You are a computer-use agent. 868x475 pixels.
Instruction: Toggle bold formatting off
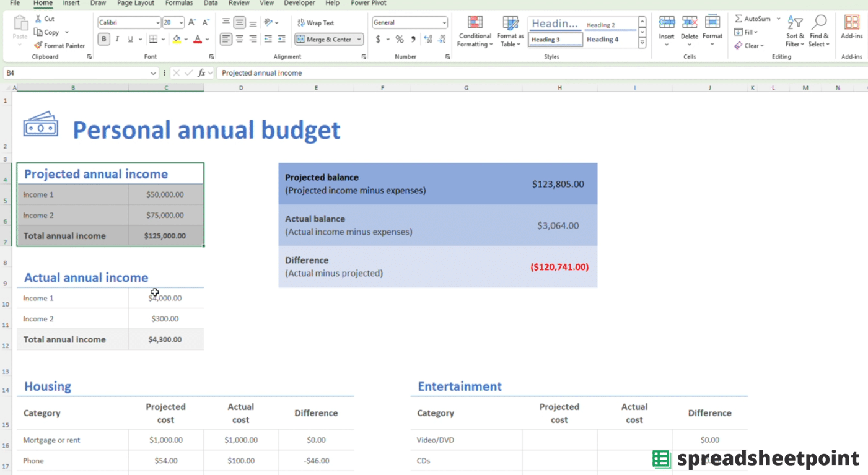(103, 38)
